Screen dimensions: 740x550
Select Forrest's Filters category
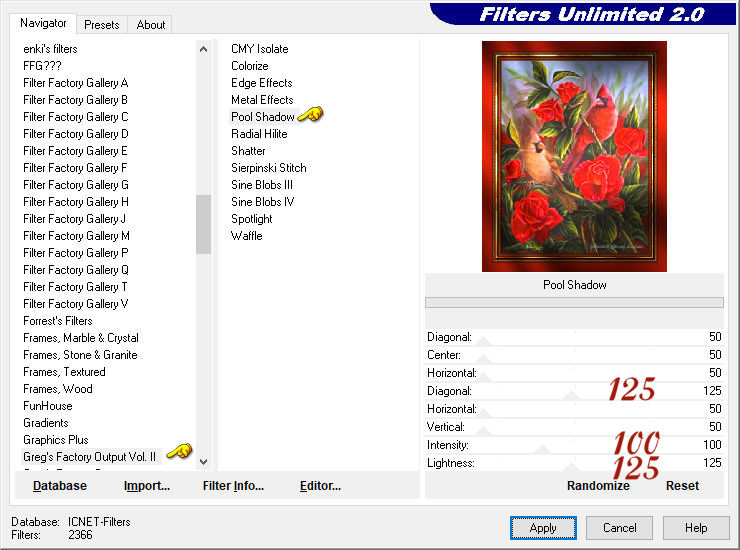tap(58, 321)
